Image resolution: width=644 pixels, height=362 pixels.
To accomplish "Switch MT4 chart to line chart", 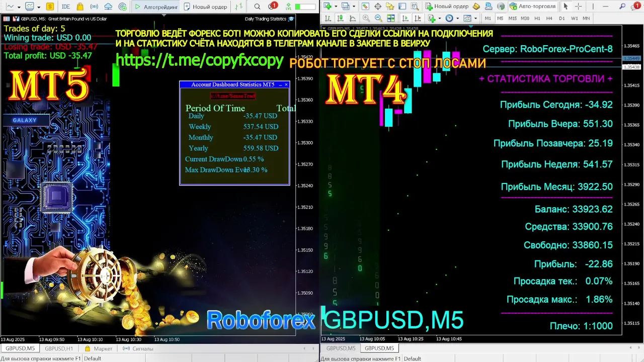I will point(352,18).
